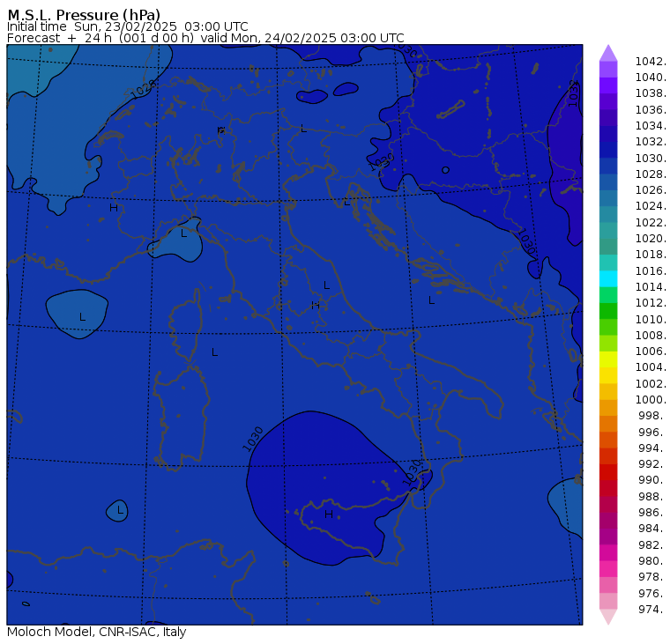Click the "1040." legend label
The height and width of the screenshot is (644, 670).
(651, 78)
